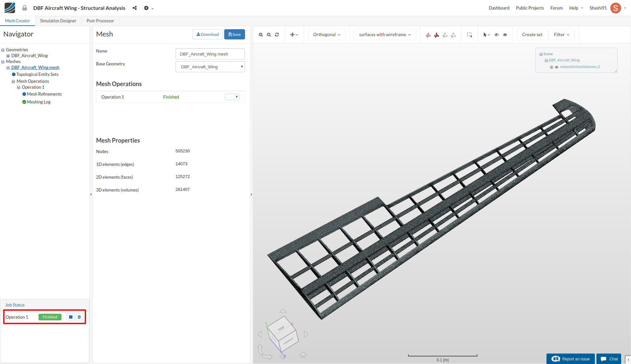This screenshot has width=631, height=364.
Task: Switch to the Simulation Designer tab
Action: [x=58, y=21]
